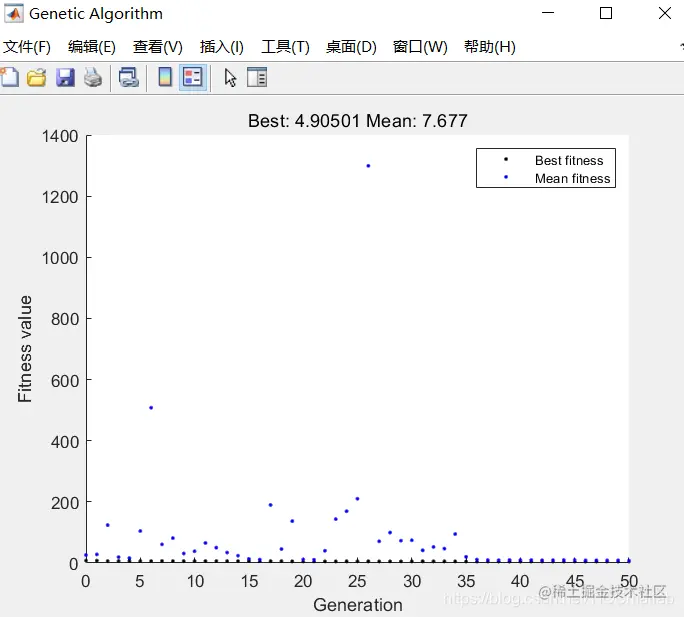
Task: Save the figure with the floppy disk icon
Action: [x=65, y=78]
